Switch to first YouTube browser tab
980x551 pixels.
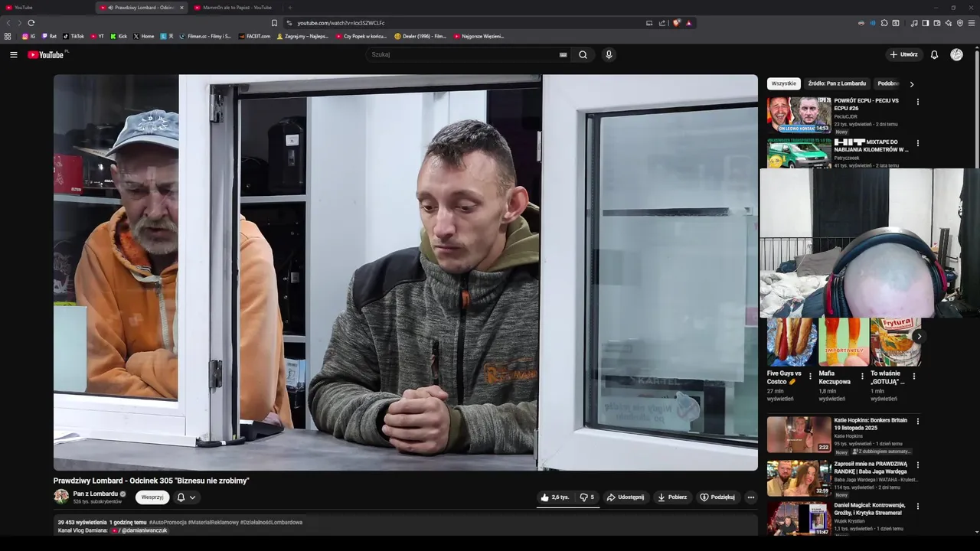pos(46,8)
